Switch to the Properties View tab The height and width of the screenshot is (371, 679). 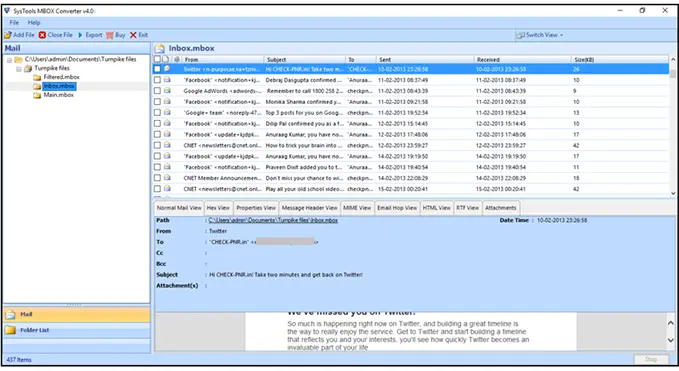[256, 208]
